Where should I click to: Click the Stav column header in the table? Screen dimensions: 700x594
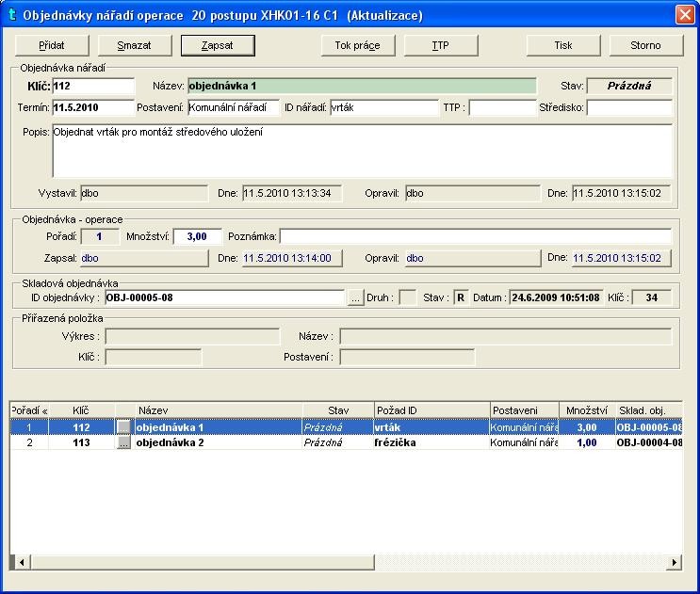(338, 410)
